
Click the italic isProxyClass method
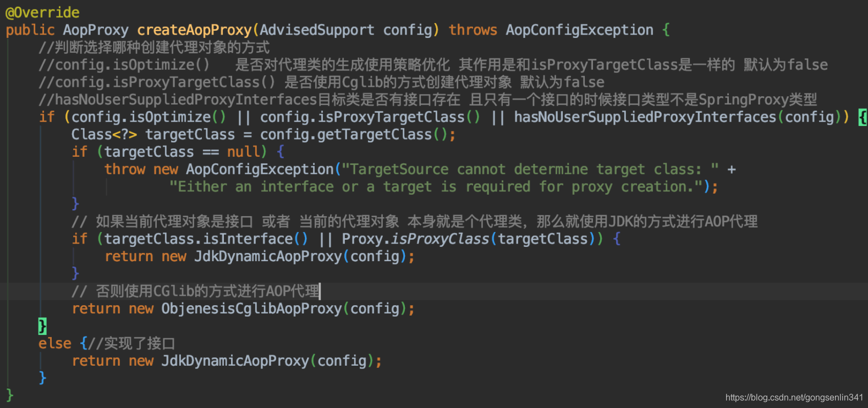[x=440, y=239]
